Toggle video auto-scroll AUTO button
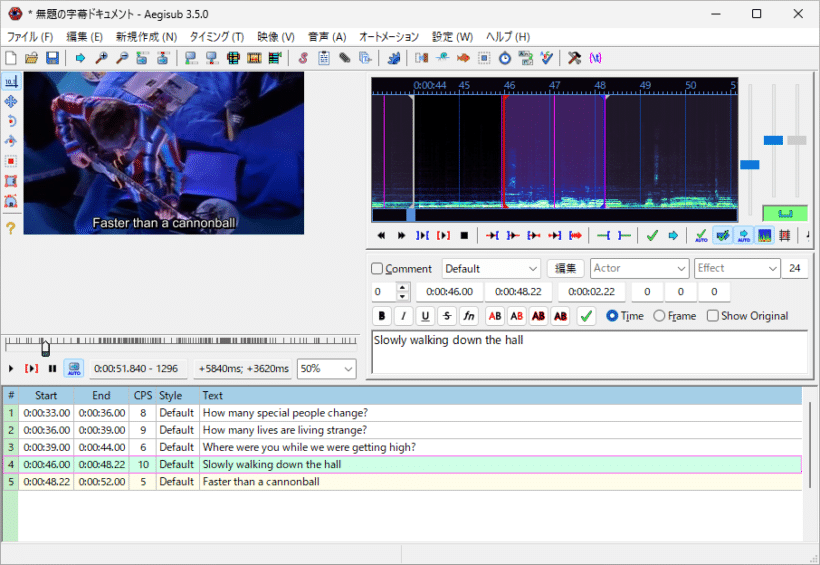 [74, 368]
